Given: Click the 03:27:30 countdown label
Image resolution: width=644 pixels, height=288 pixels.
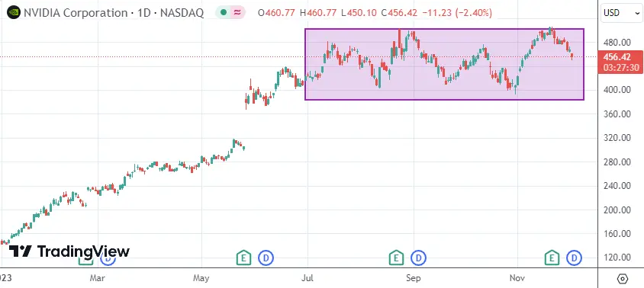Looking at the screenshot, I should point(621,68).
